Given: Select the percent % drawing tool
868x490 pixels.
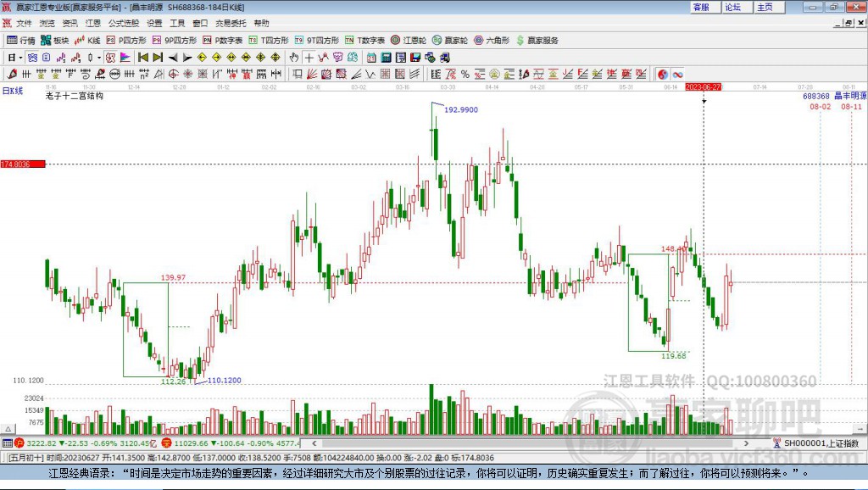Looking at the screenshot, I should pos(465,74).
